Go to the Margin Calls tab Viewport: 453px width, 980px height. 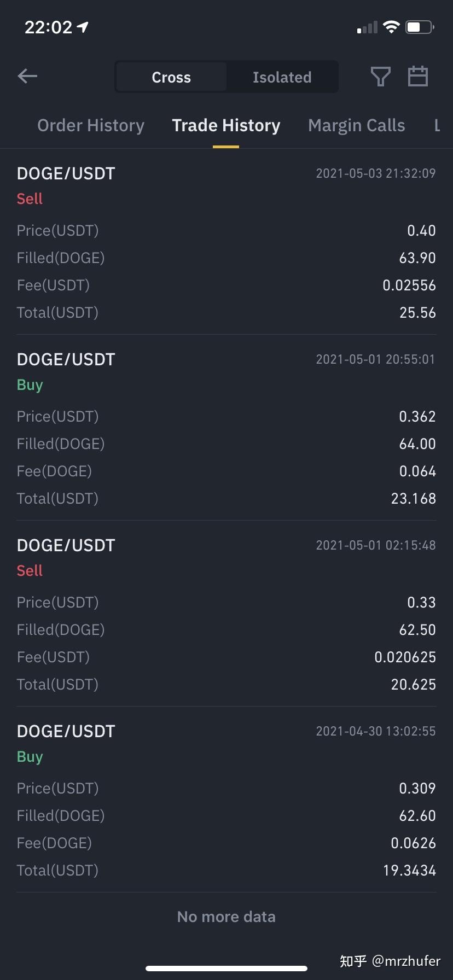pos(357,126)
